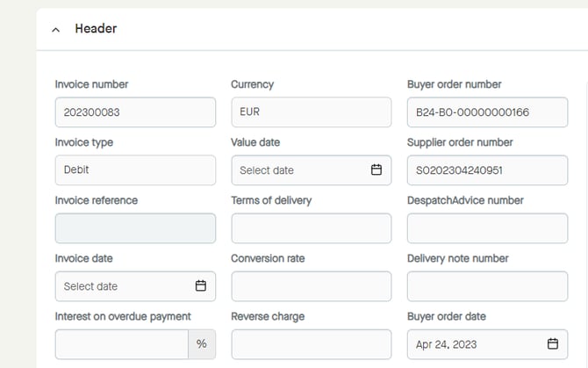Click the Conversion rate input
588x368 pixels.
pos(312,286)
